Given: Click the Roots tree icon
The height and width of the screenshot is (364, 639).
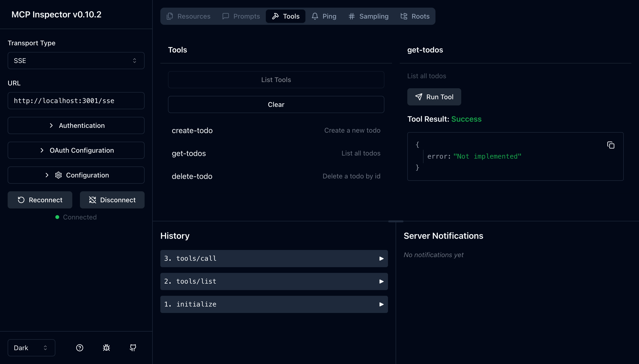Looking at the screenshot, I should tap(403, 16).
